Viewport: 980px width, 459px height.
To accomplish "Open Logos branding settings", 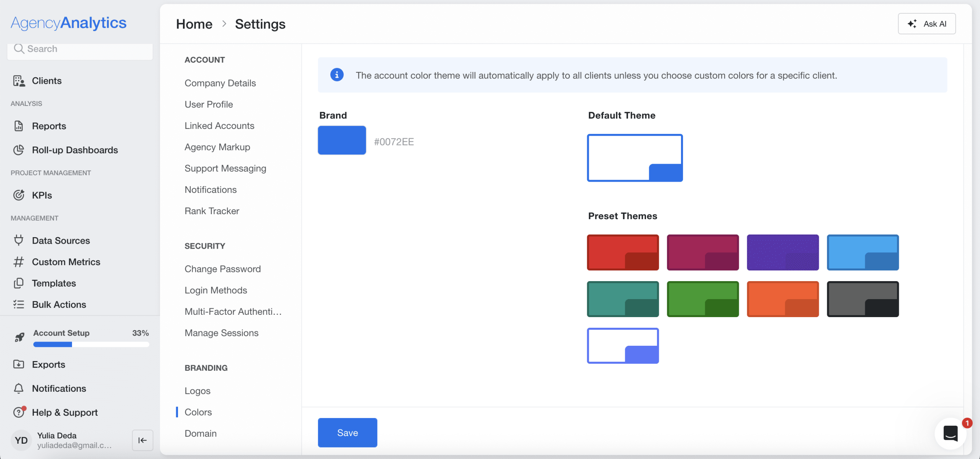I will [198, 391].
